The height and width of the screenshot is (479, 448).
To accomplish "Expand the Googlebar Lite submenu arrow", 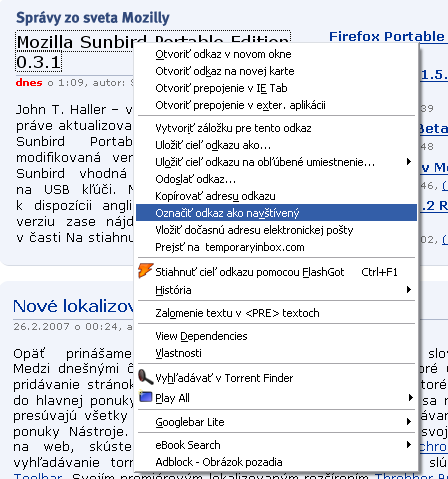I will click(409, 422).
